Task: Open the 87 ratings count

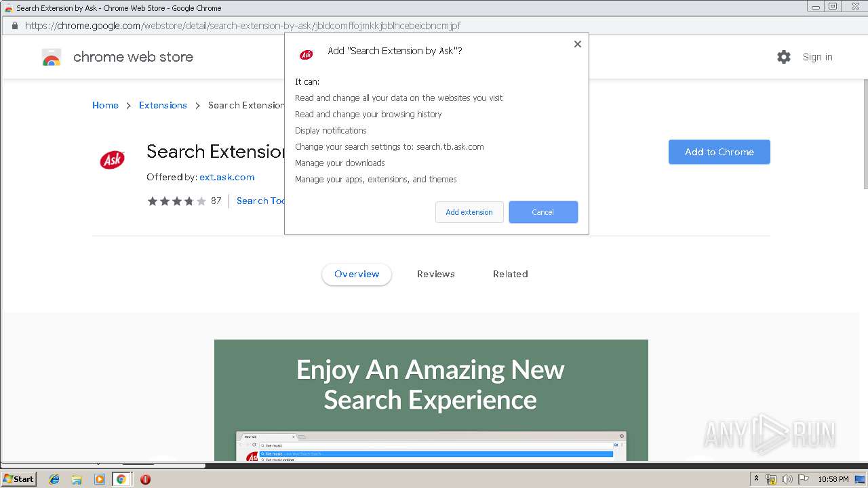Action: 216,201
